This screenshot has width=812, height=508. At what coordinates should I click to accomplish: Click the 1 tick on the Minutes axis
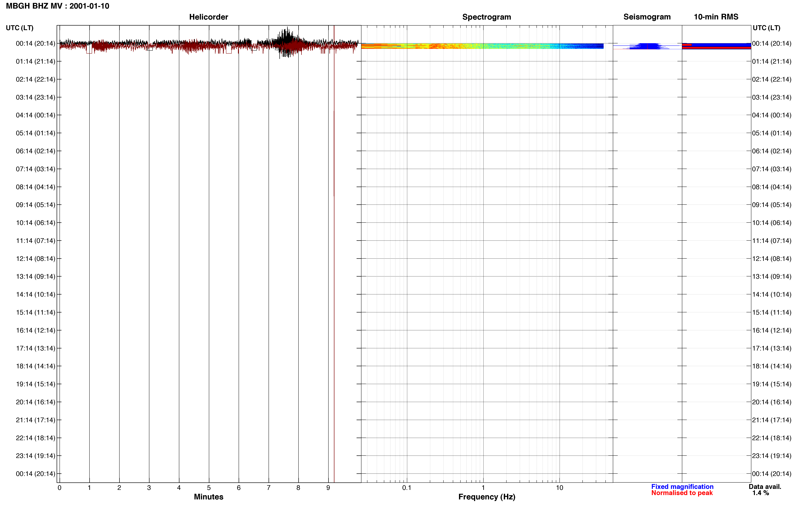click(x=89, y=488)
